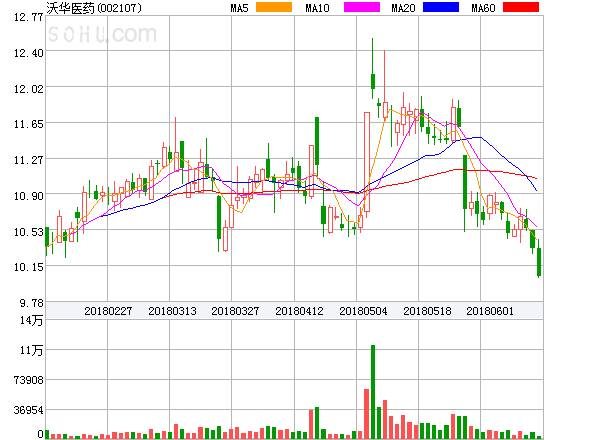Viewport: 600px width, 440px height.
Task: Click the MA20 legend label
Action: (x=403, y=8)
